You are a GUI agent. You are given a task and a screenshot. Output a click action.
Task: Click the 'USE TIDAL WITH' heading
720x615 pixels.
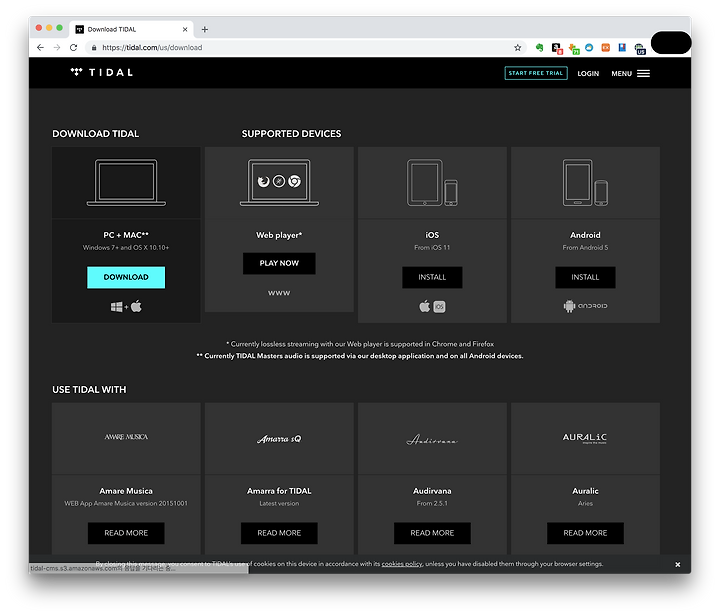(x=89, y=389)
